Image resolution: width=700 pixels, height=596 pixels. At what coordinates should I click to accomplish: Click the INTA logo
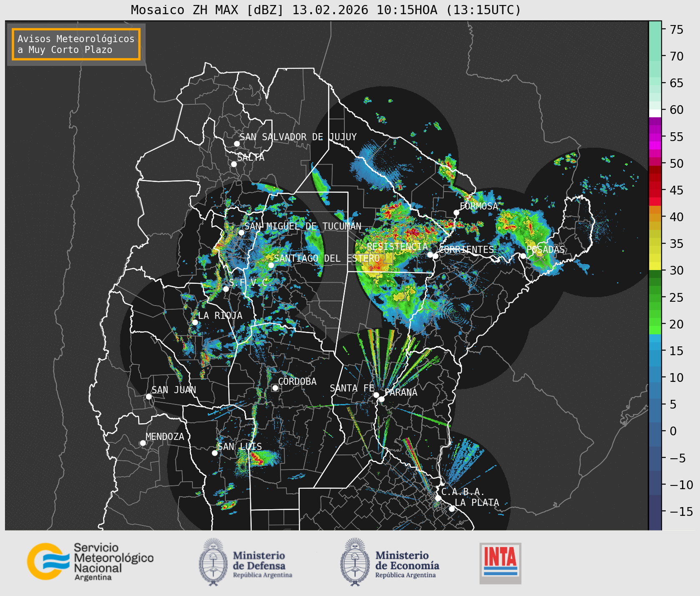pos(500,563)
